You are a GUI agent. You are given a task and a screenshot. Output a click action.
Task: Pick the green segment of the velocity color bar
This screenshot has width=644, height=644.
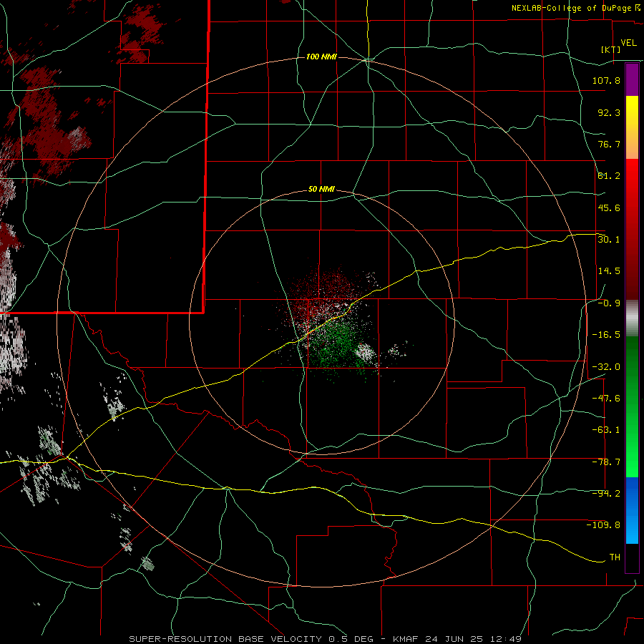[x=632, y=406]
